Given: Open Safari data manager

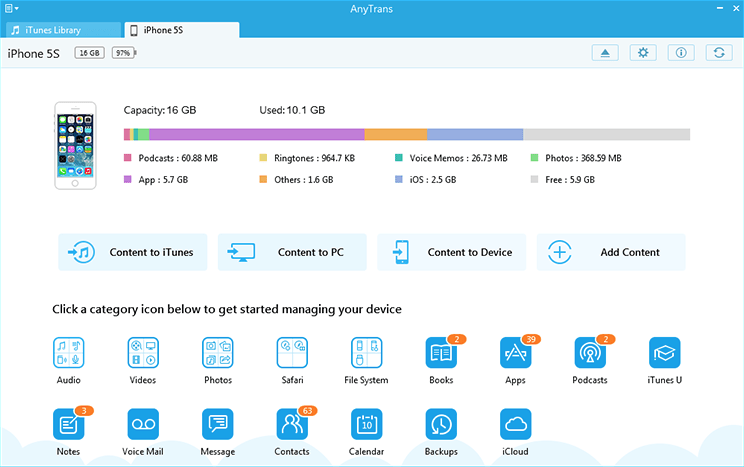Looking at the screenshot, I should [x=291, y=353].
